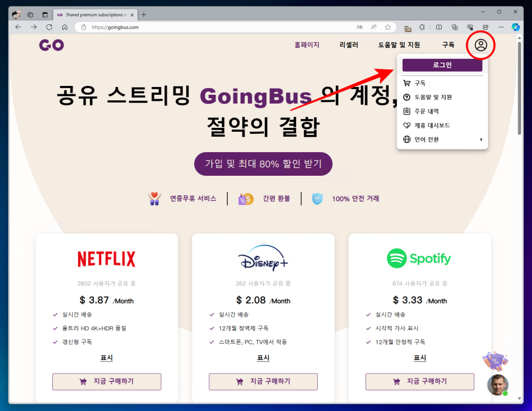Click 가입 및 최대 80% 할인 받기
The height and width of the screenshot is (411, 532).
tap(263, 164)
